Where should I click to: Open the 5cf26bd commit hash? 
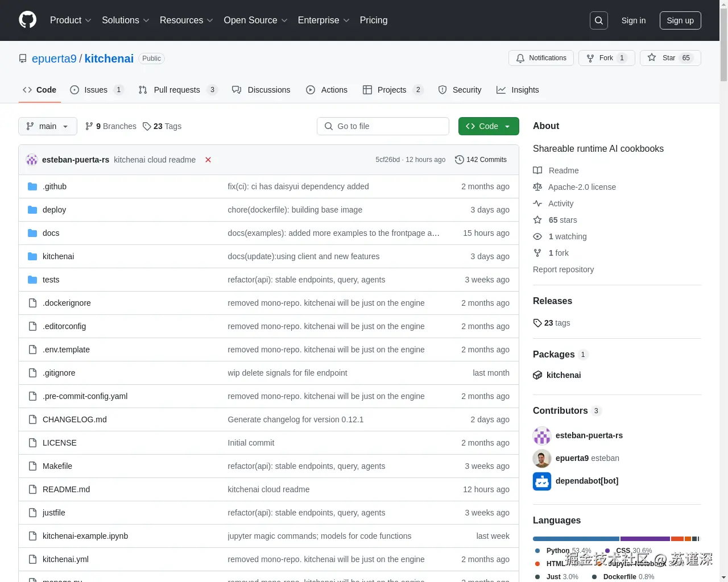pyautogui.click(x=387, y=160)
